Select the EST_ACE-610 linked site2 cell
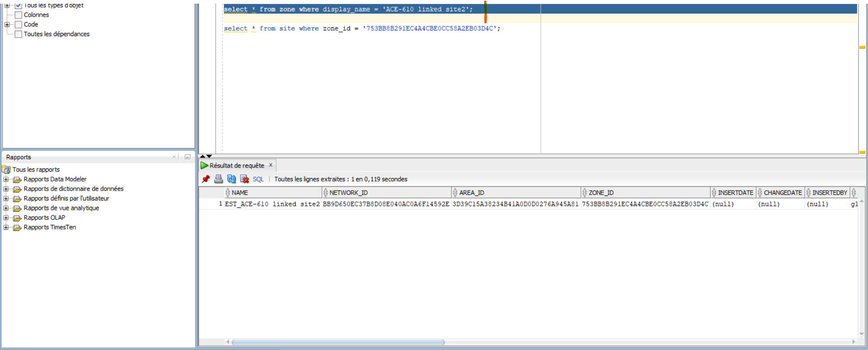Image resolution: width=868 pixels, height=350 pixels. (272, 204)
